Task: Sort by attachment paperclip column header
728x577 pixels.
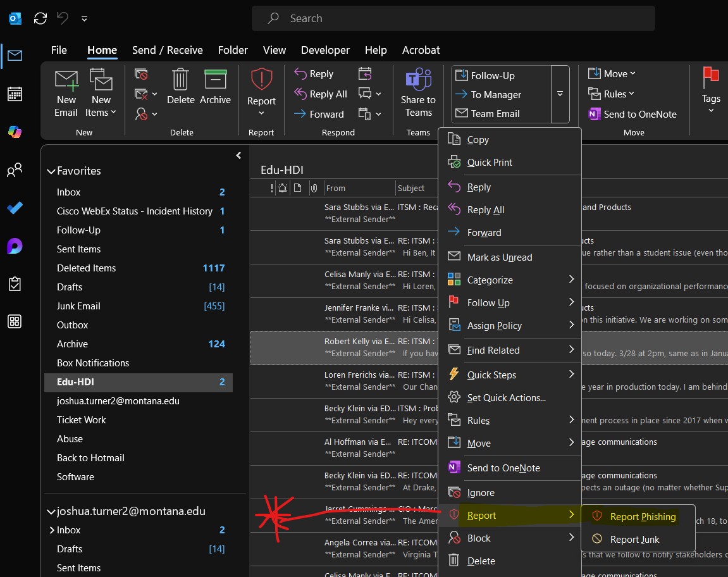Action: pyautogui.click(x=314, y=188)
